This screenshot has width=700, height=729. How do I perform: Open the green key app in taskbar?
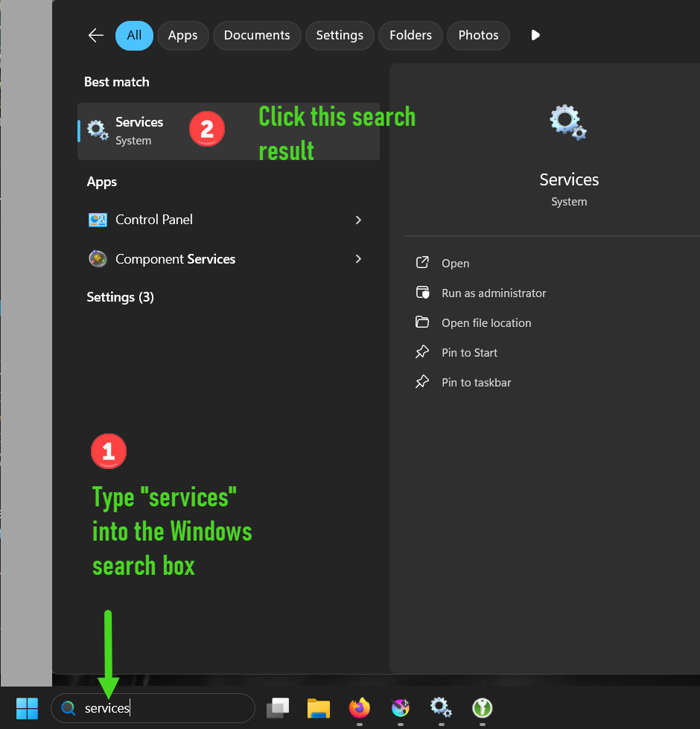pyautogui.click(x=483, y=707)
